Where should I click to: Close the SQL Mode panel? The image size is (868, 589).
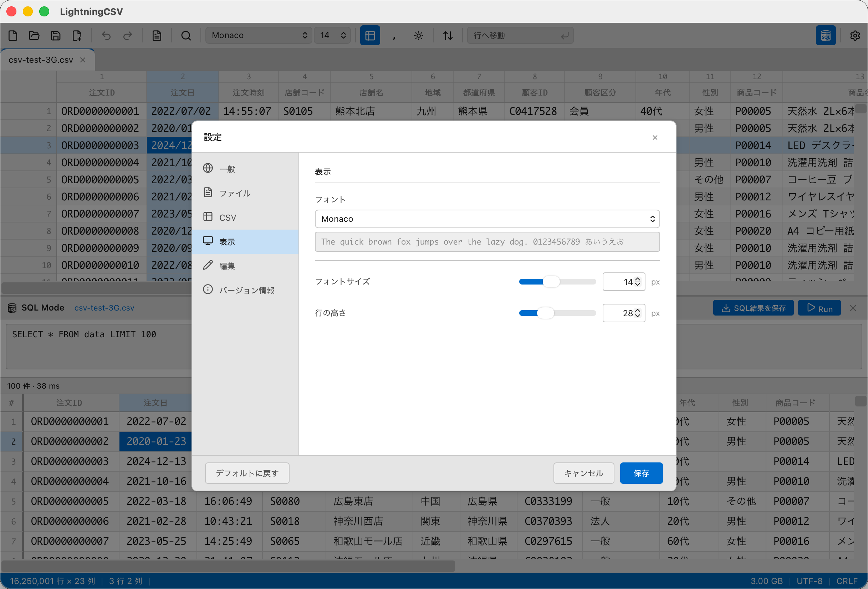pyautogui.click(x=853, y=308)
